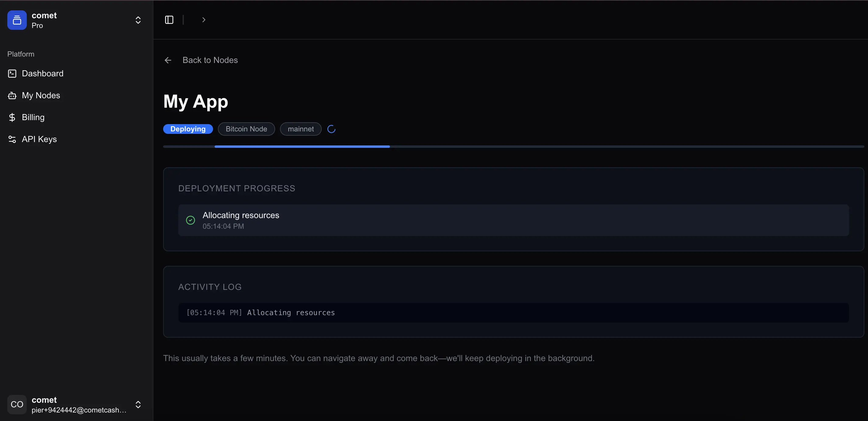Go to My Nodes section
The width and height of the screenshot is (868, 421).
pyautogui.click(x=41, y=96)
